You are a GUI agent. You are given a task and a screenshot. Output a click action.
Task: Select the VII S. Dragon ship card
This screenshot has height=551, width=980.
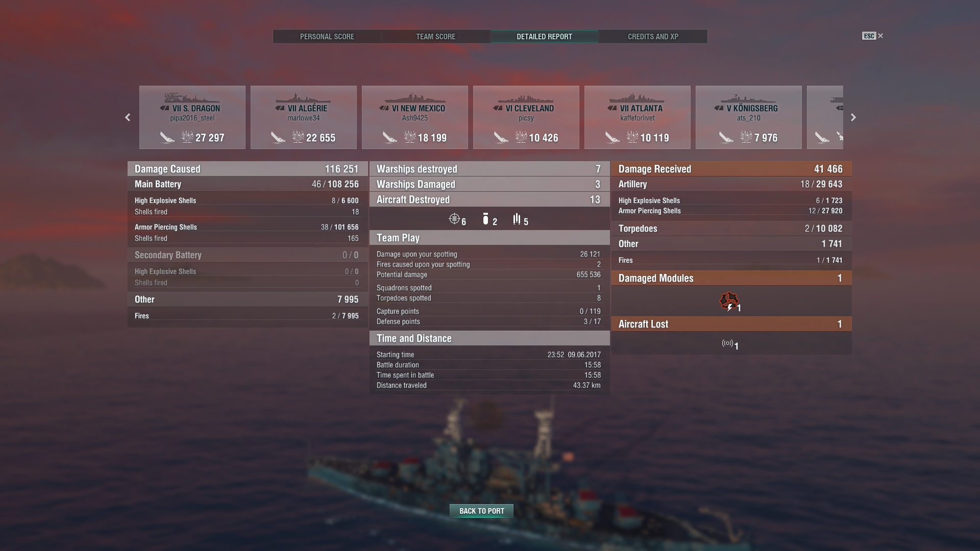point(192,117)
